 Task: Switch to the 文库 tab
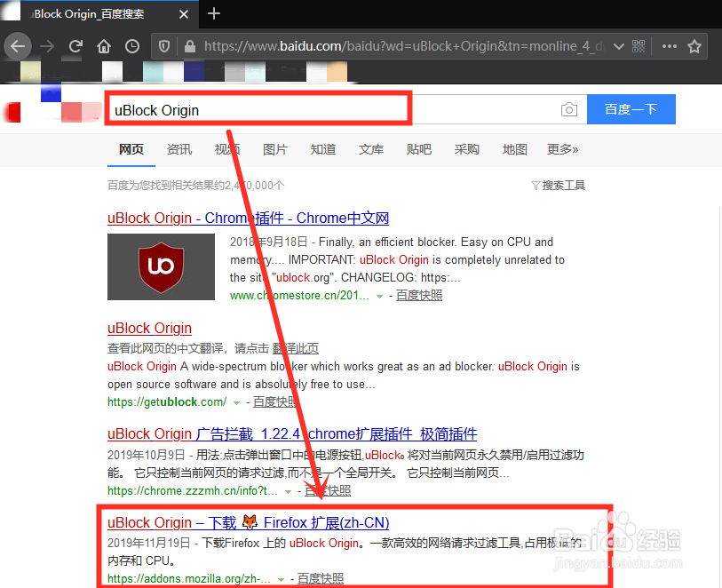click(370, 149)
